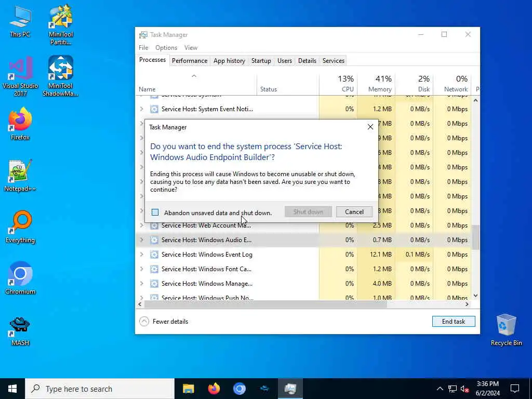Open network status tray icon

coord(453,389)
